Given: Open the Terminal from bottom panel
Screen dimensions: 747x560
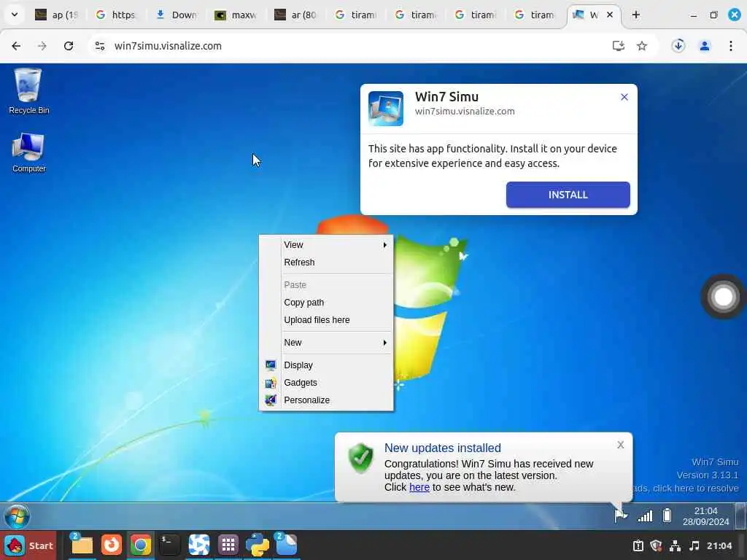Looking at the screenshot, I should pyautogui.click(x=169, y=545).
